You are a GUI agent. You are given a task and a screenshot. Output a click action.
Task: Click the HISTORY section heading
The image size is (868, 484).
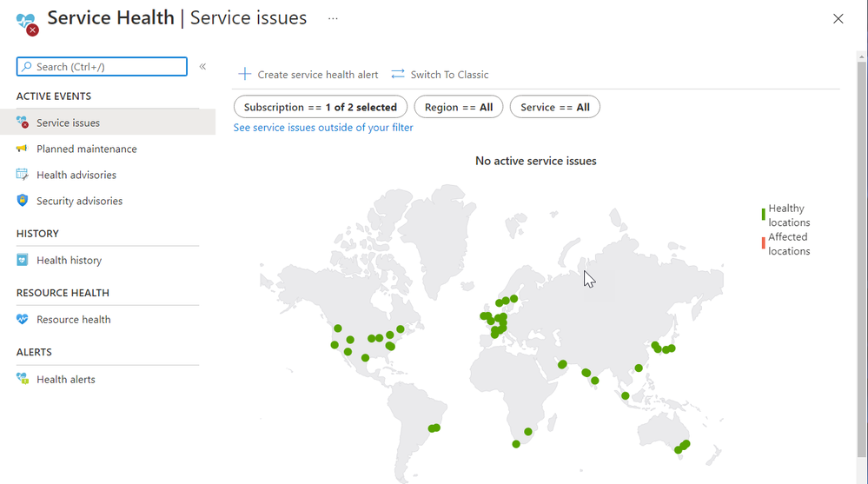click(x=37, y=234)
